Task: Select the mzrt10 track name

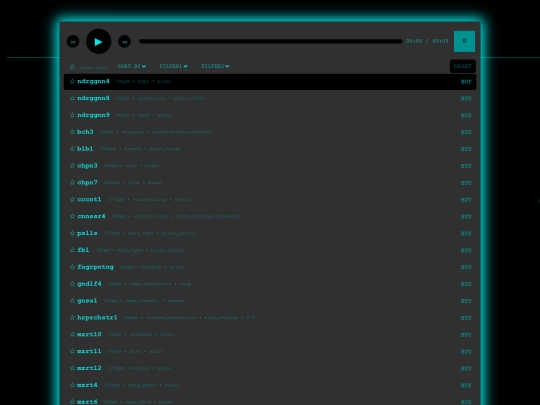Action: coord(89,334)
